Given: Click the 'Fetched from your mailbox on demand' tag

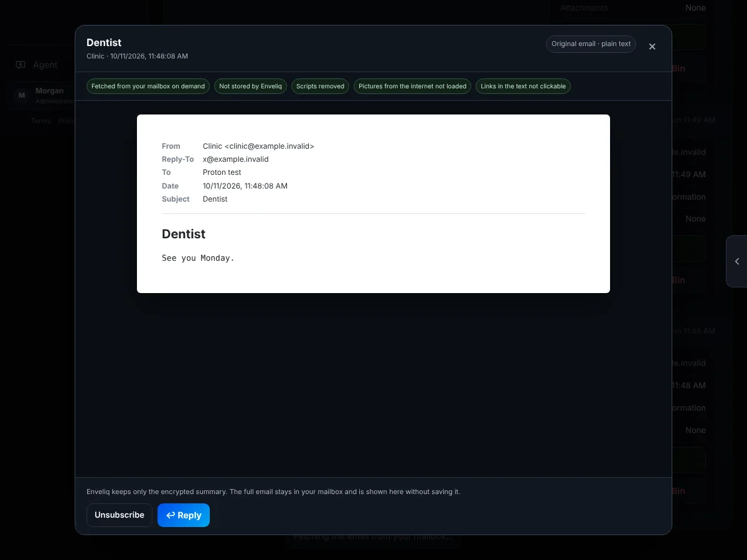Looking at the screenshot, I should (148, 86).
